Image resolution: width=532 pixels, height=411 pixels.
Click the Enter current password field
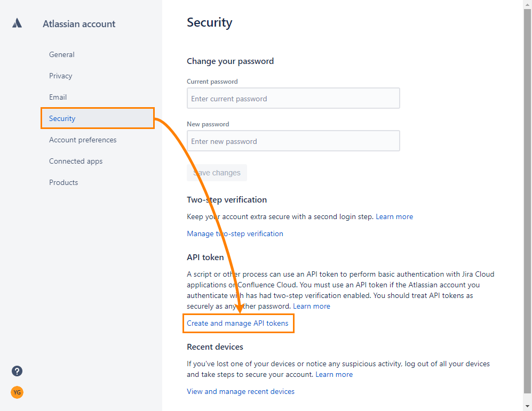click(x=293, y=98)
